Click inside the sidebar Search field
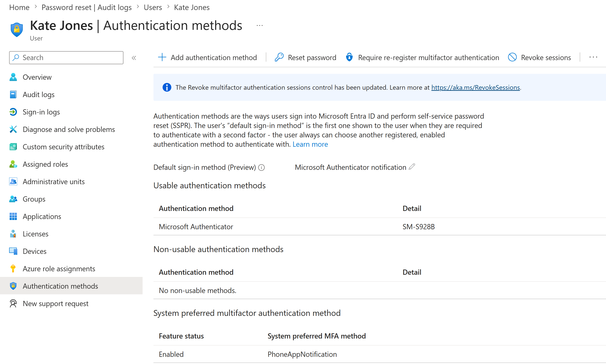The width and height of the screenshot is (606, 364). 66,58
